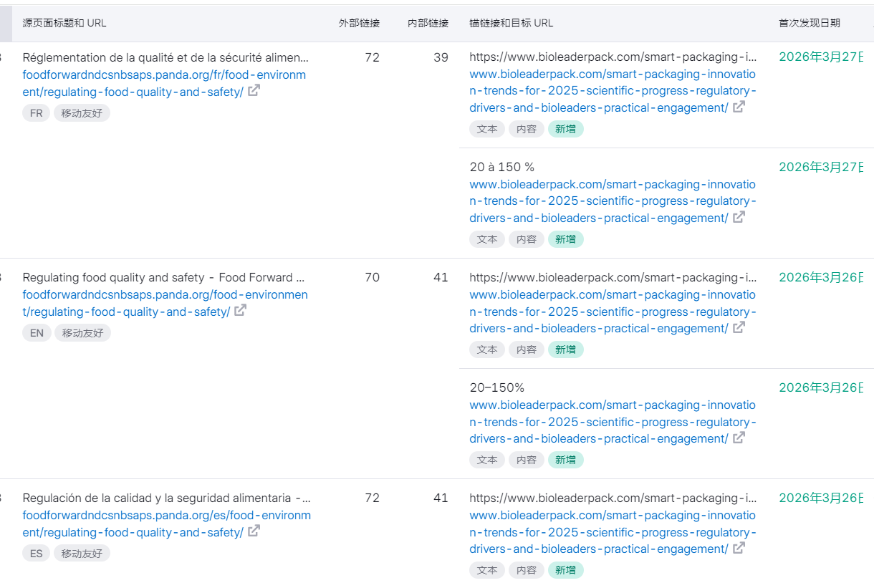Viewport: 874px width, 588px height.
Task: Click the 首次发现日期 column header
Action: [x=810, y=23]
